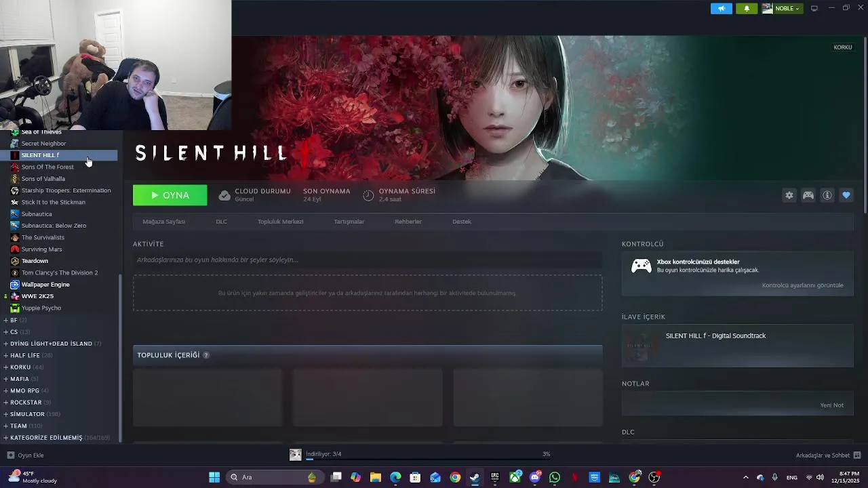Open the DLC tab
This screenshot has width=868, height=488.
pyautogui.click(x=221, y=222)
